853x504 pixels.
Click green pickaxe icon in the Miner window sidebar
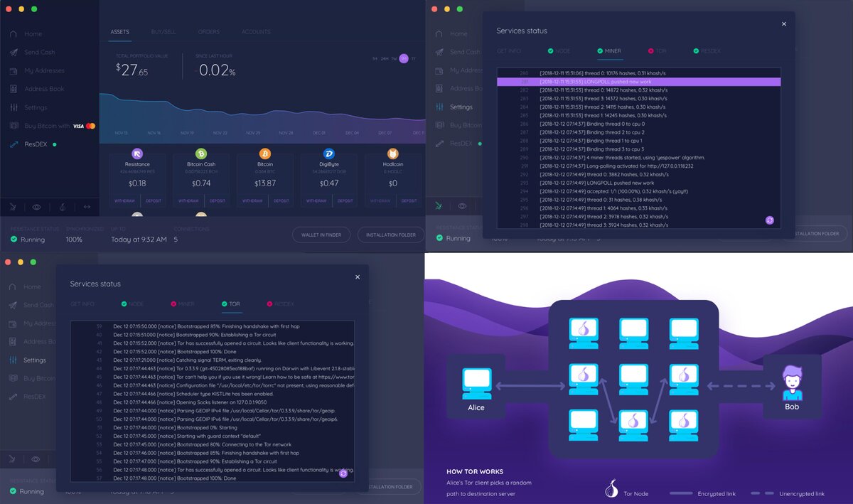(440, 206)
